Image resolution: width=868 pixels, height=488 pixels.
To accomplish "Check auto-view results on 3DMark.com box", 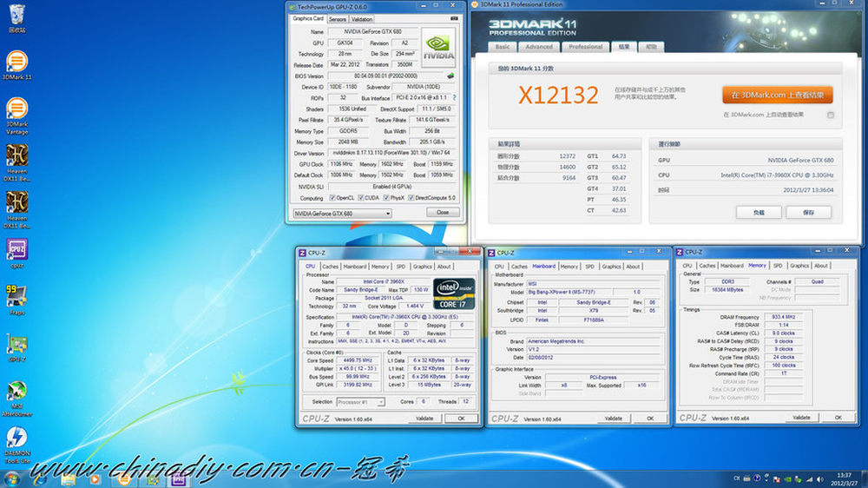I will 831,115.
